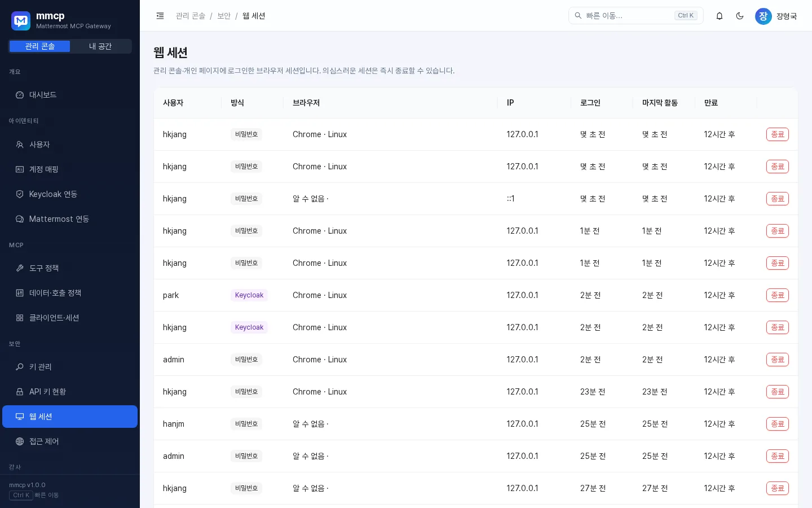
Task: Click the 접근 제어 globe icon
Action: click(x=20, y=441)
